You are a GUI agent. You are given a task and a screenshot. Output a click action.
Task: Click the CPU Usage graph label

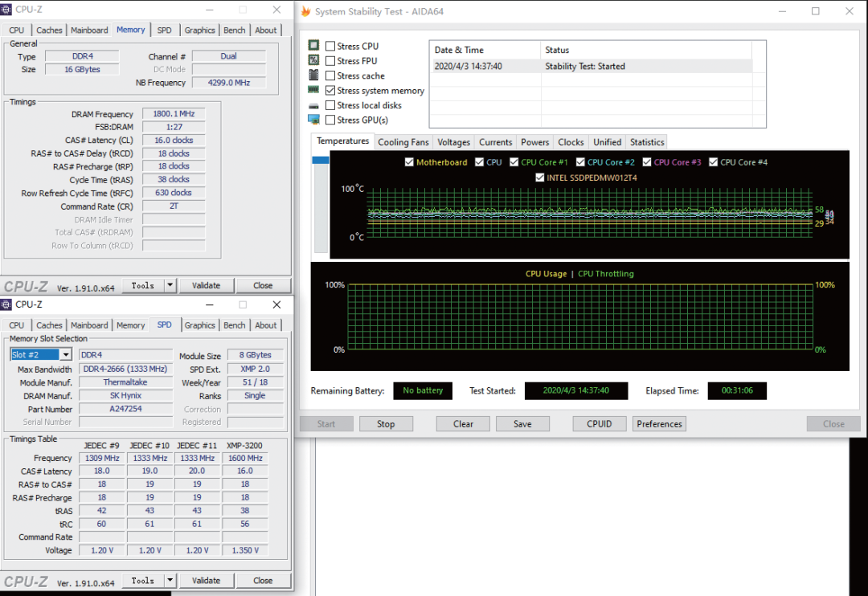tap(546, 274)
